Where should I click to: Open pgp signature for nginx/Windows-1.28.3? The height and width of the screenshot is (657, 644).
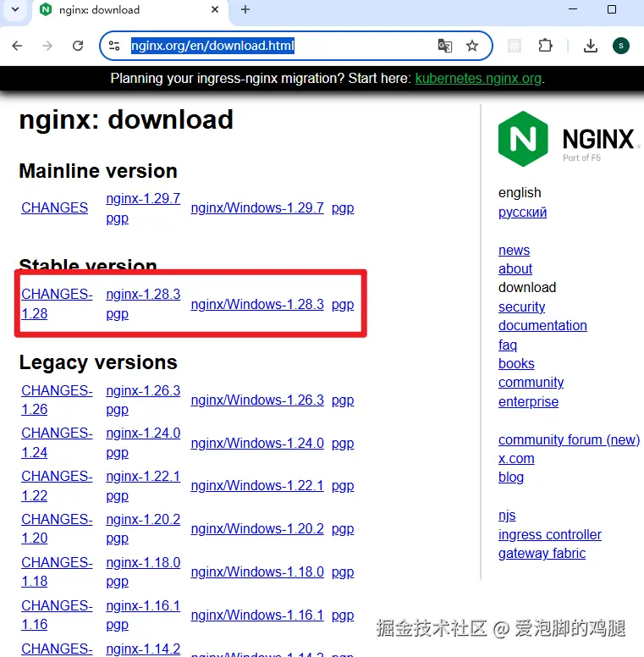click(x=343, y=305)
